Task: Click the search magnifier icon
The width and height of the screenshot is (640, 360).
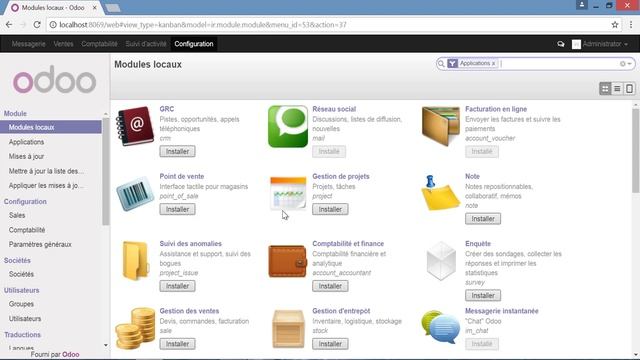Action: (x=441, y=64)
